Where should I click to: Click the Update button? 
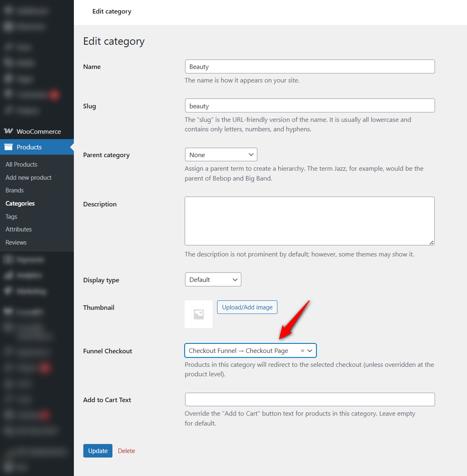tap(98, 451)
